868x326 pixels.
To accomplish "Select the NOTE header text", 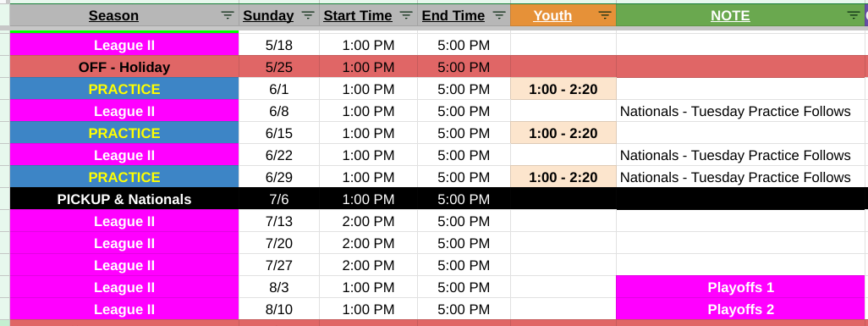I will pyautogui.click(x=730, y=15).
